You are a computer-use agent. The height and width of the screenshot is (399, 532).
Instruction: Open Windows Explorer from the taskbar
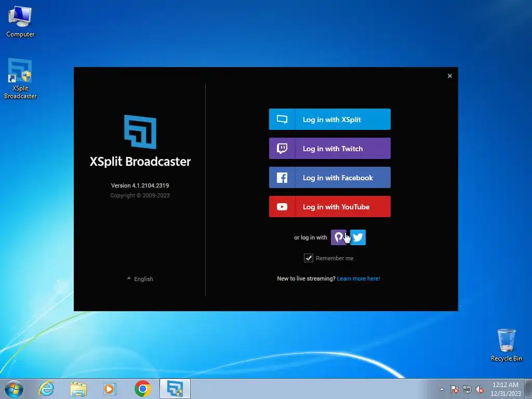[x=78, y=389]
